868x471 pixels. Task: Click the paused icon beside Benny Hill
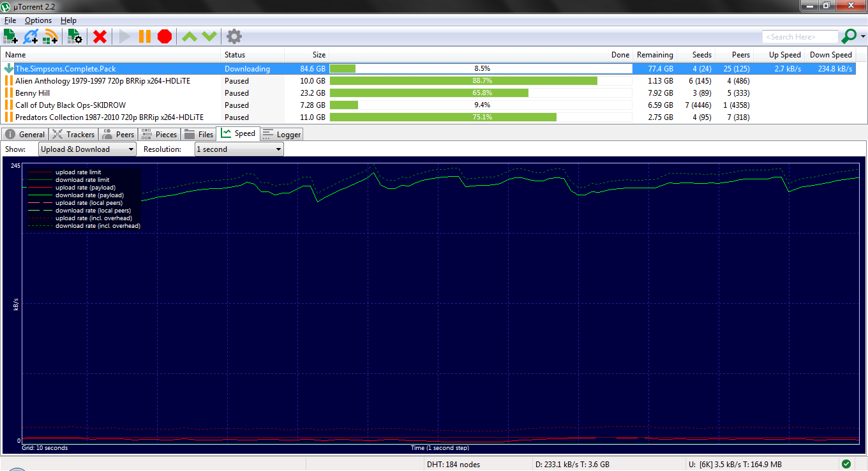pyautogui.click(x=9, y=93)
